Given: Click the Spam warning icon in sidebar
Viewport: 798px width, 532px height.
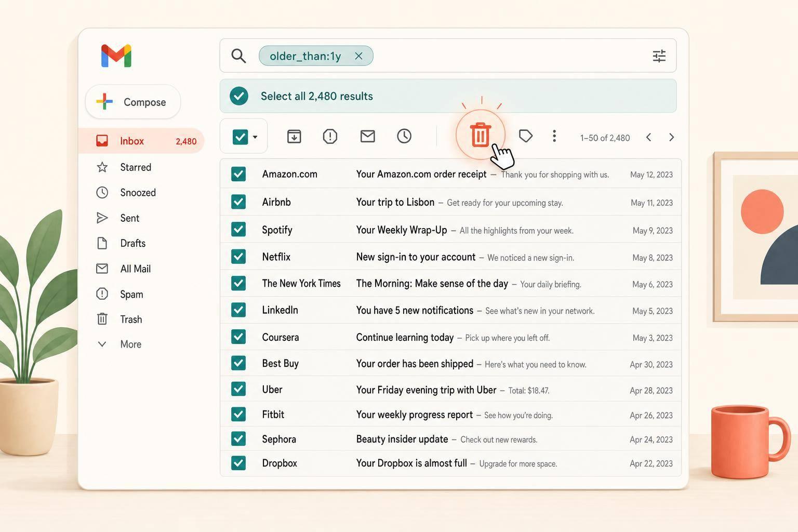Looking at the screenshot, I should click(102, 294).
